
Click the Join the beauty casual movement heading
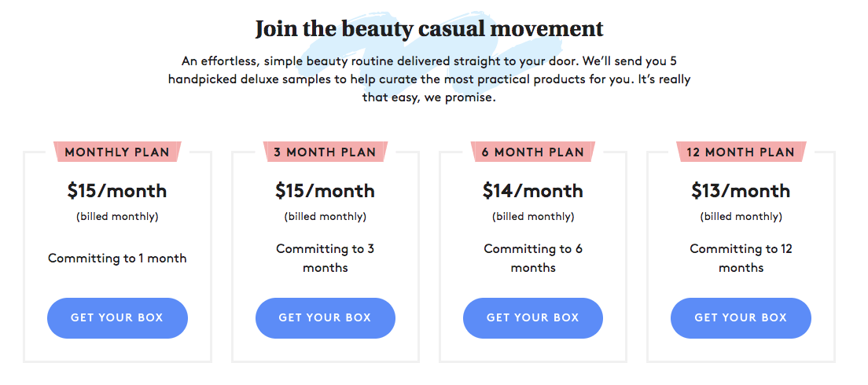point(429,30)
